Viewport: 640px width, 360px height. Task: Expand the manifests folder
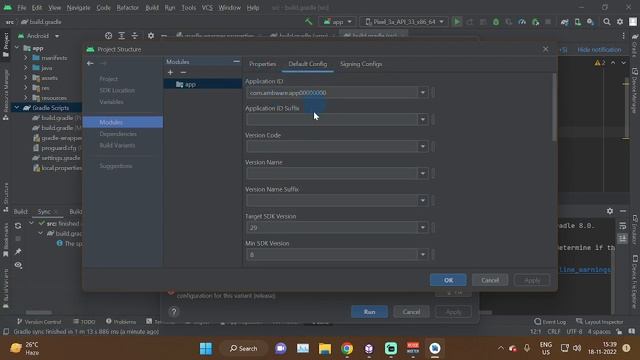pos(26,58)
